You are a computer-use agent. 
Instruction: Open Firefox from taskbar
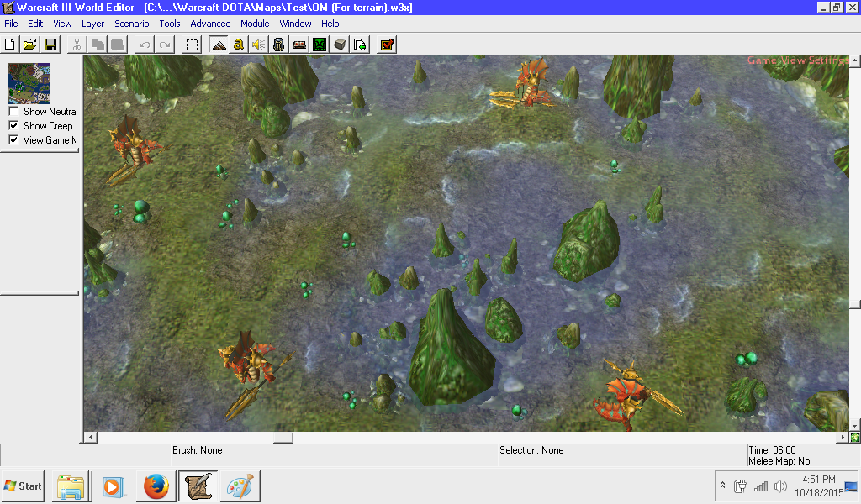156,486
